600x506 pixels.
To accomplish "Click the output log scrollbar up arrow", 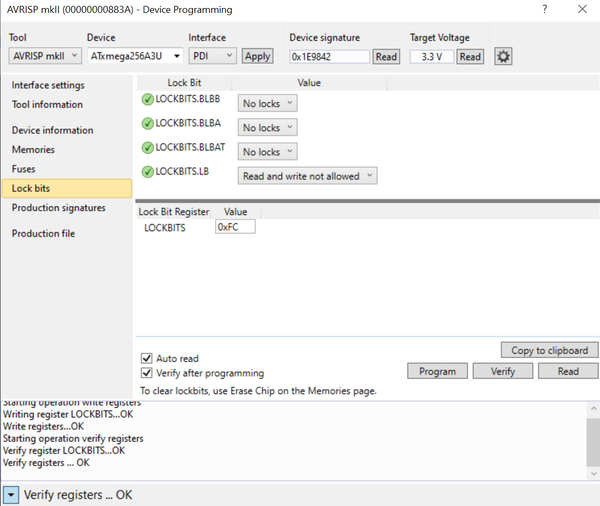I will click(593, 409).
